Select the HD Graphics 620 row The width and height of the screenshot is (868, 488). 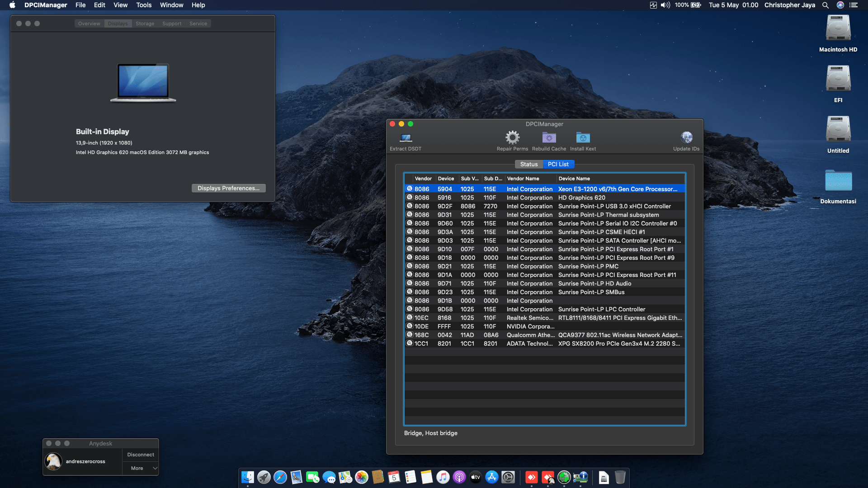(x=545, y=197)
